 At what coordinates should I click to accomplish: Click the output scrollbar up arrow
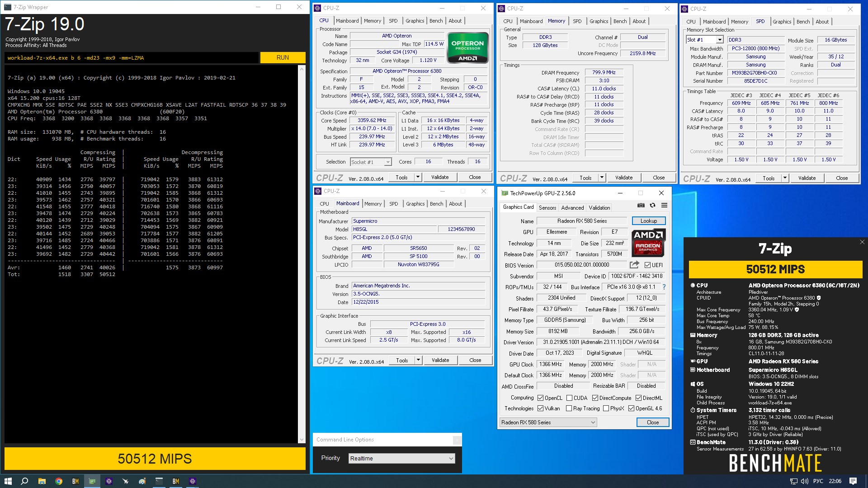(302, 69)
